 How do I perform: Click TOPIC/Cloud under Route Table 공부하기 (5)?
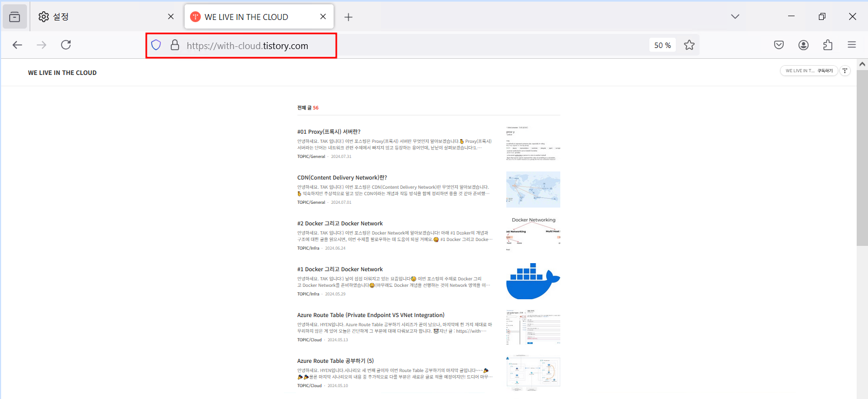pyautogui.click(x=309, y=386)
